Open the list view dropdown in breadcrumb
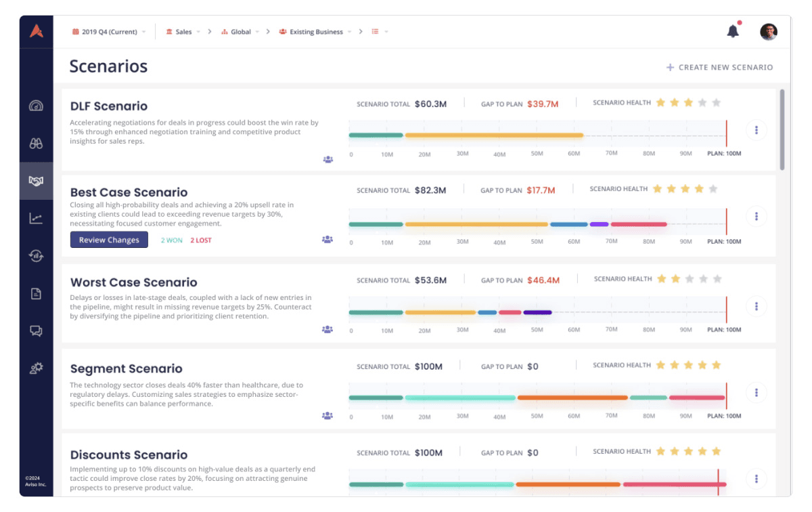812x512 pixels. [380, 32]
